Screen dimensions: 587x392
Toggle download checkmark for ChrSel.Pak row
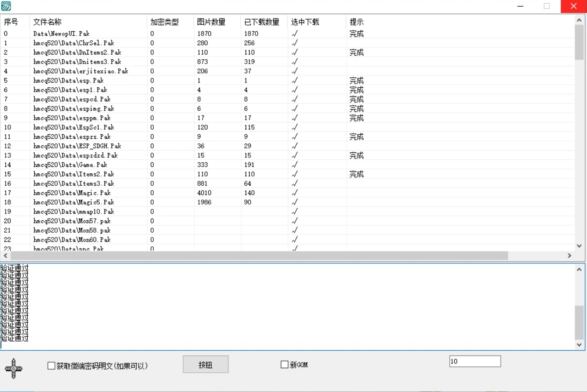295,43
